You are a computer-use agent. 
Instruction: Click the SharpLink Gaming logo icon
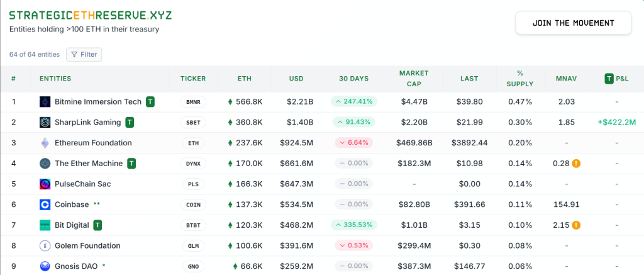click(x=45, y=123)
